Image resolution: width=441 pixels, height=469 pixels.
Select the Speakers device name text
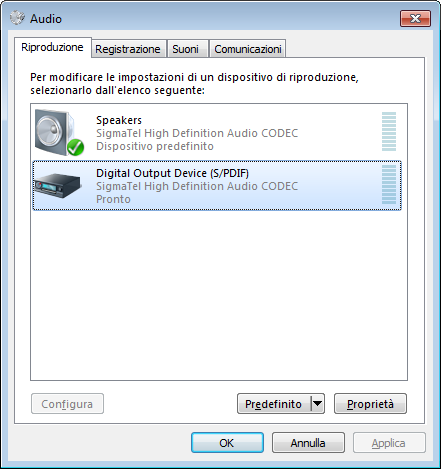click(x=119, y=120)
